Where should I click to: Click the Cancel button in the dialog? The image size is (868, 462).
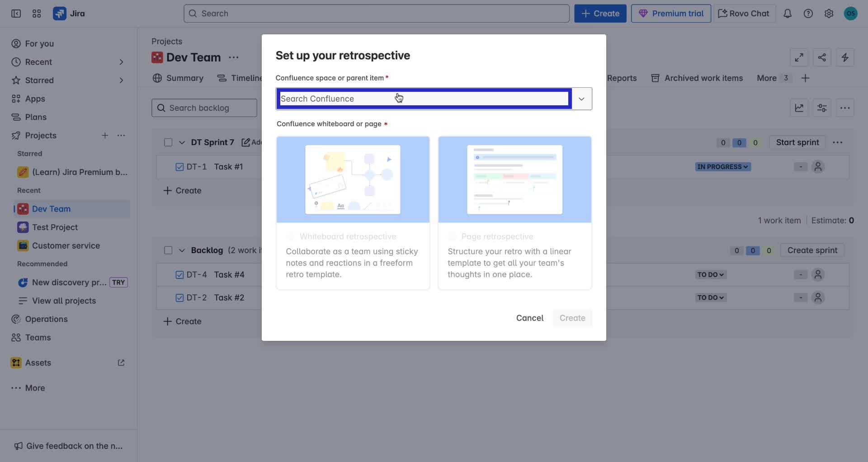(529, 318)
